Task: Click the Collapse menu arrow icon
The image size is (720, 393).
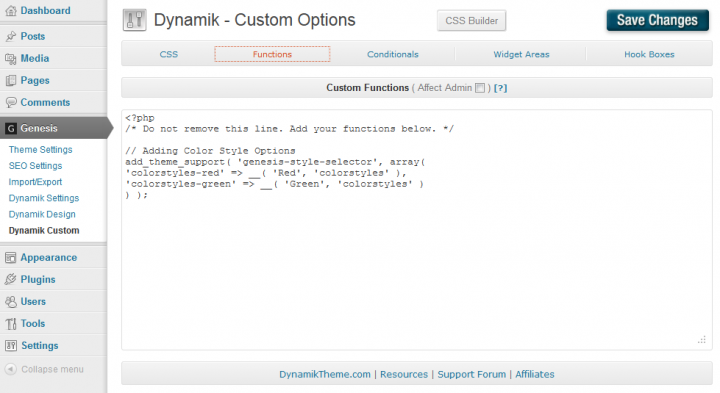Action: [11, 369]
